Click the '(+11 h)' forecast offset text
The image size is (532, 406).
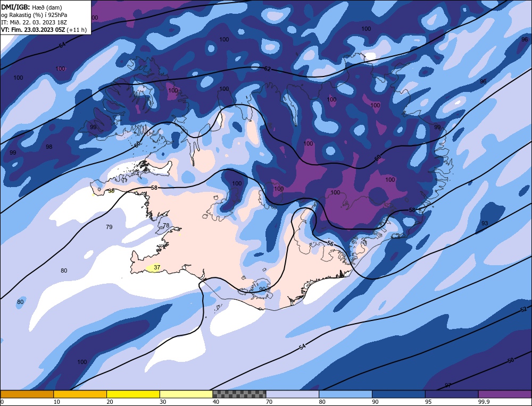pos(77,30)
